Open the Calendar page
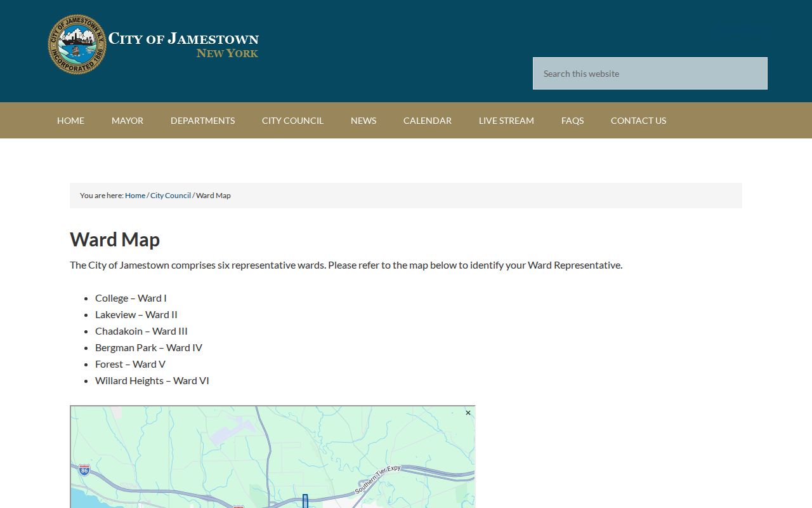 [428, 121]
